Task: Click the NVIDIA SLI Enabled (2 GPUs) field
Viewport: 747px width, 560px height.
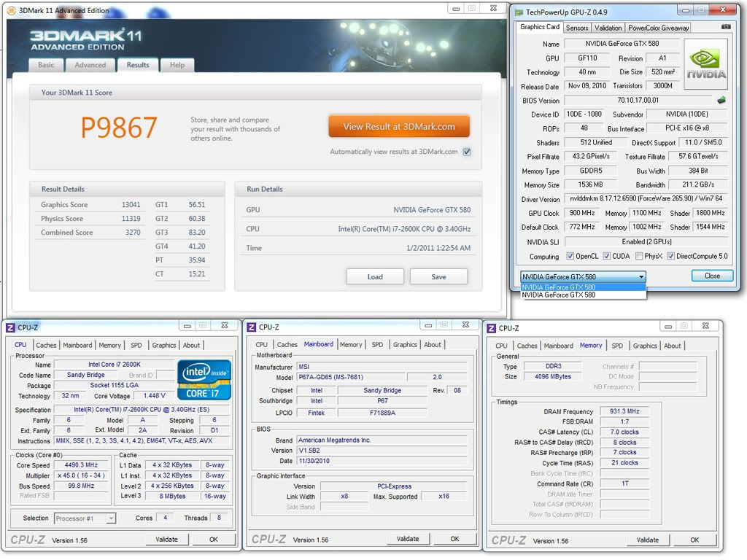Action: point(646,242)
